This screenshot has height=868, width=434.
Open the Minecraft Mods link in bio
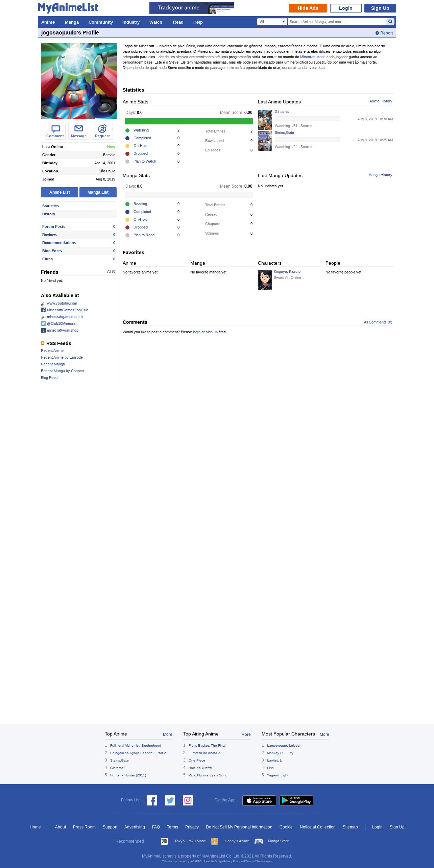[x=313, y=57]
